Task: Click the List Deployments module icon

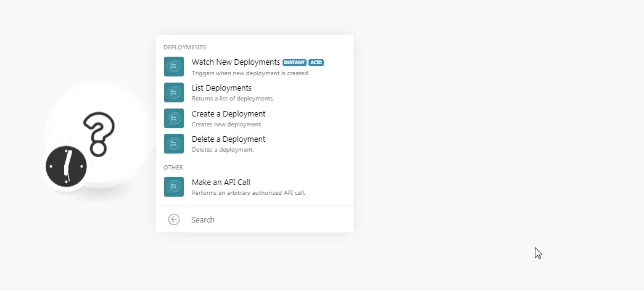Action: point(174,92)
